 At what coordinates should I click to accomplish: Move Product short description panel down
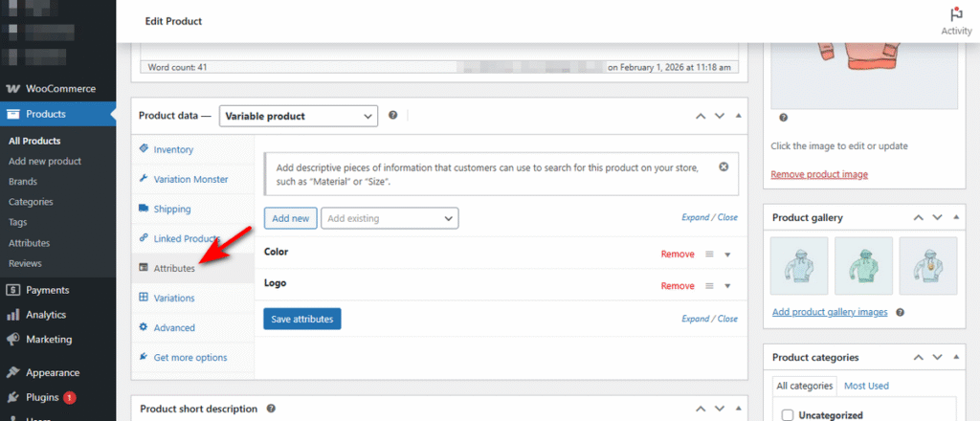pyautogui.click(x=720, y=409)
